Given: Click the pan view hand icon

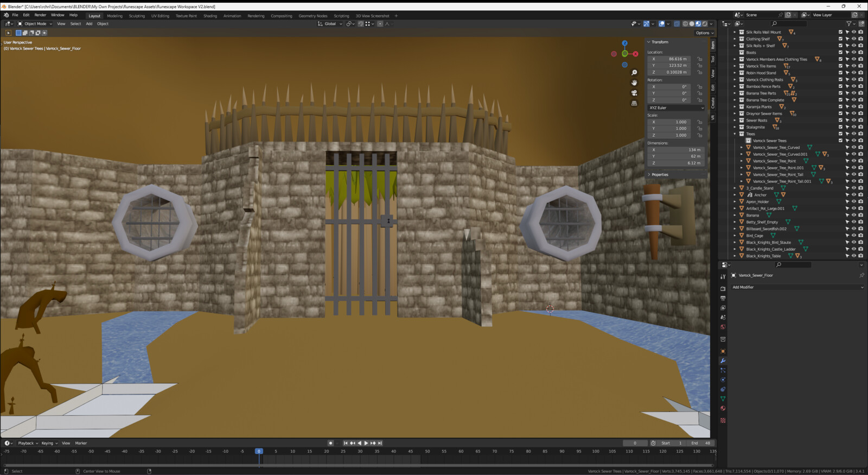Looking at the screenshot, I should 634,83.
